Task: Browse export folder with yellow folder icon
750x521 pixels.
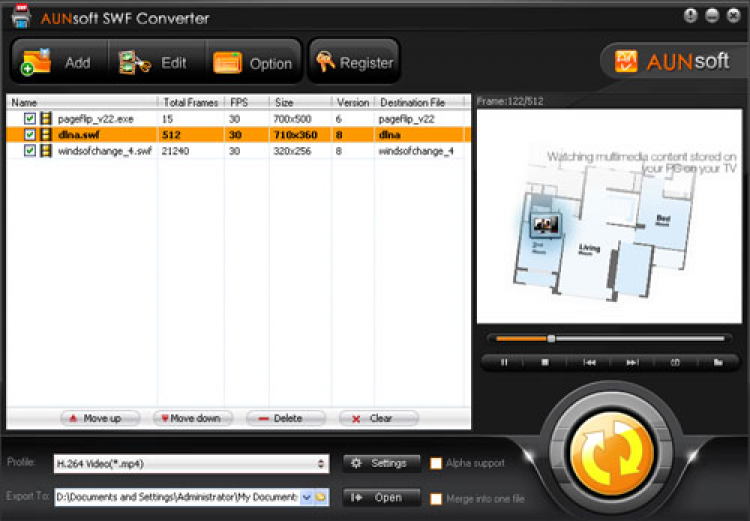Action: (321, 498)
